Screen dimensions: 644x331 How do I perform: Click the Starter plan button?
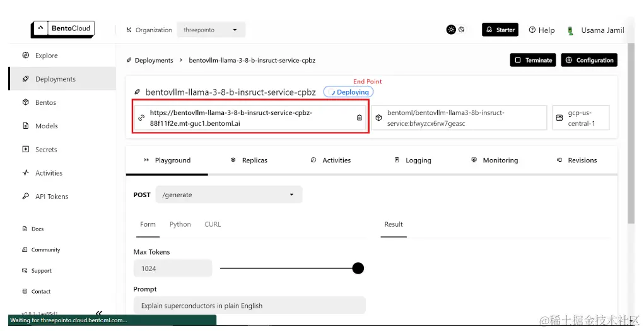pyautogui.click(x=500, y=30)
